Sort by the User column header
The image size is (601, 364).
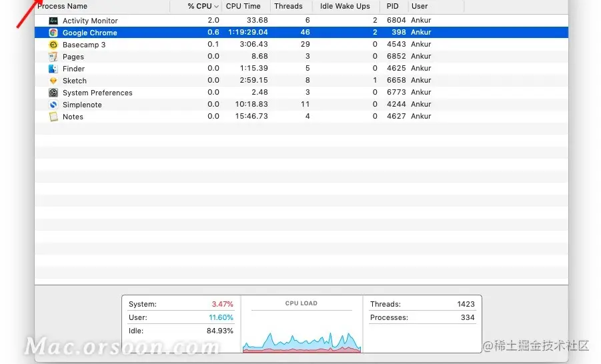coord(420,6)
